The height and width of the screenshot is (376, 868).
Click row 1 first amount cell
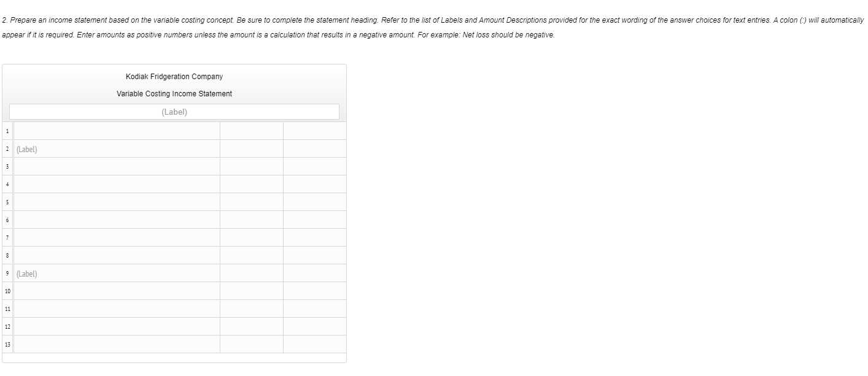coord(252,131)
